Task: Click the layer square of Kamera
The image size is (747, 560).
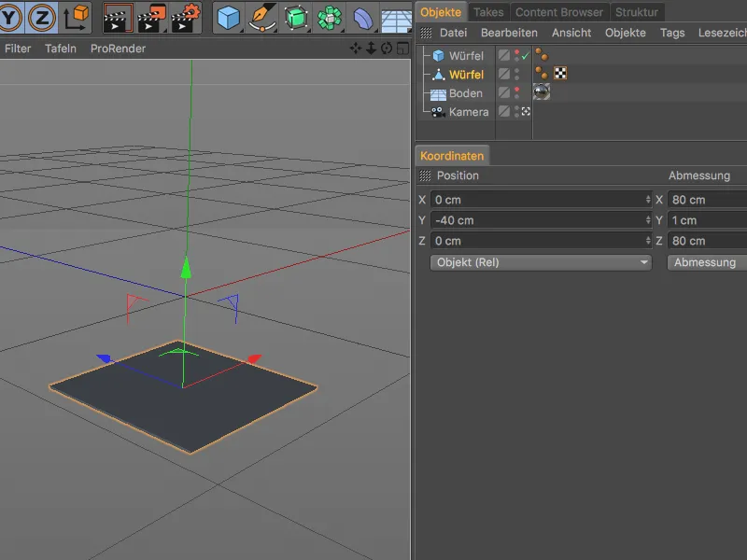Action: pos(504,111)
